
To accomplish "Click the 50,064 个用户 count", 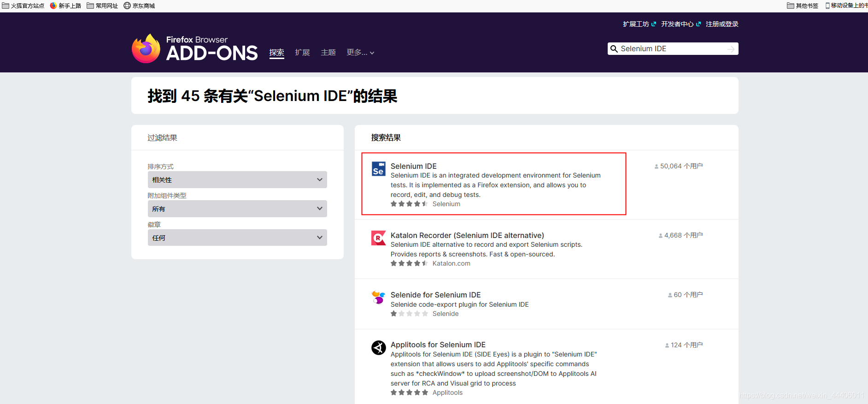I will tap(679, 166).
